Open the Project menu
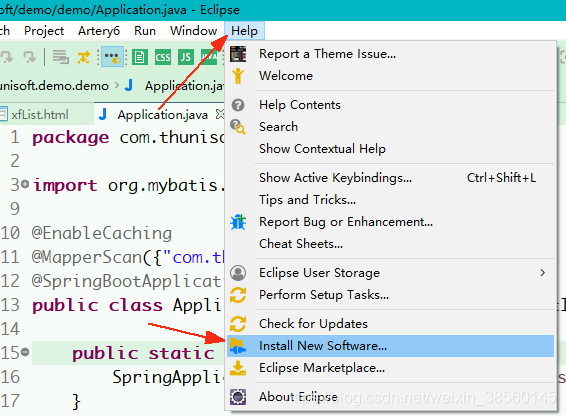Screen dimensions: 566x416 click(44, 31)
